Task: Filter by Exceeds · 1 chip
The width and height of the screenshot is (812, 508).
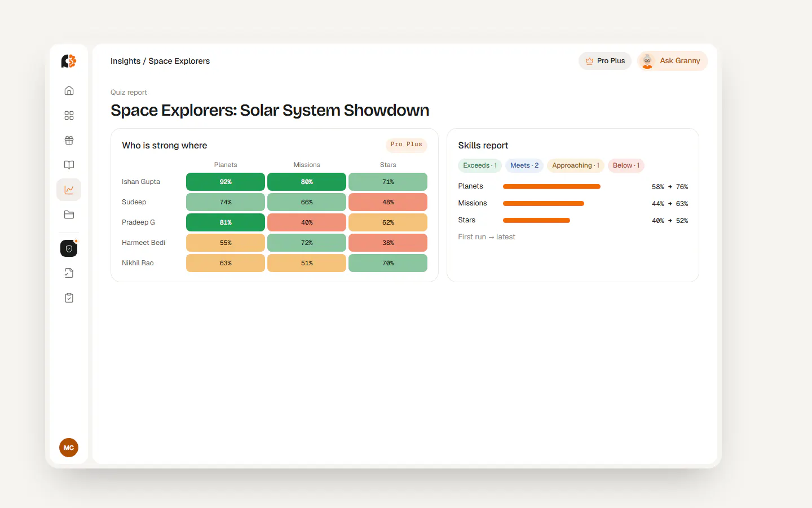Action: [480, 165]
